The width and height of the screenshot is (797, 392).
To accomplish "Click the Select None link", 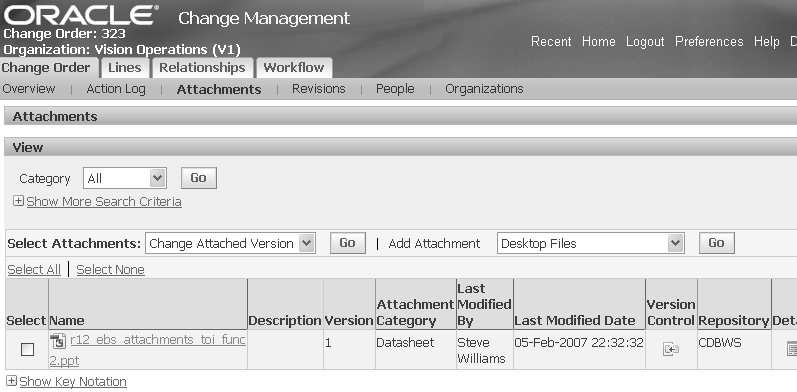I will coord(110,269).
